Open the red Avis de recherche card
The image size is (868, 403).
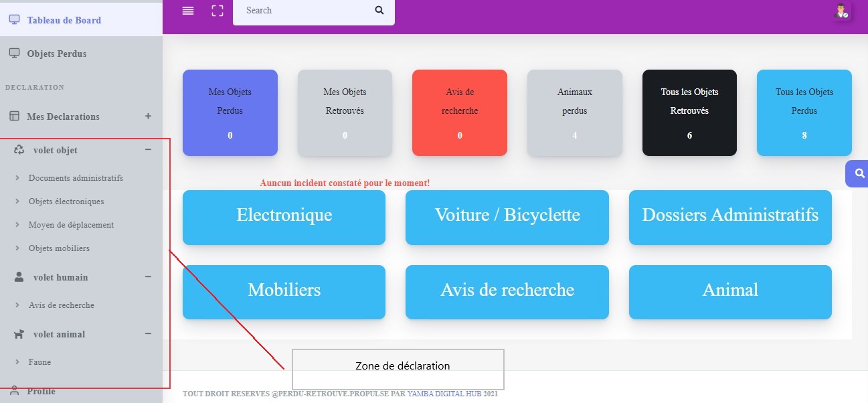coord(460,112)
